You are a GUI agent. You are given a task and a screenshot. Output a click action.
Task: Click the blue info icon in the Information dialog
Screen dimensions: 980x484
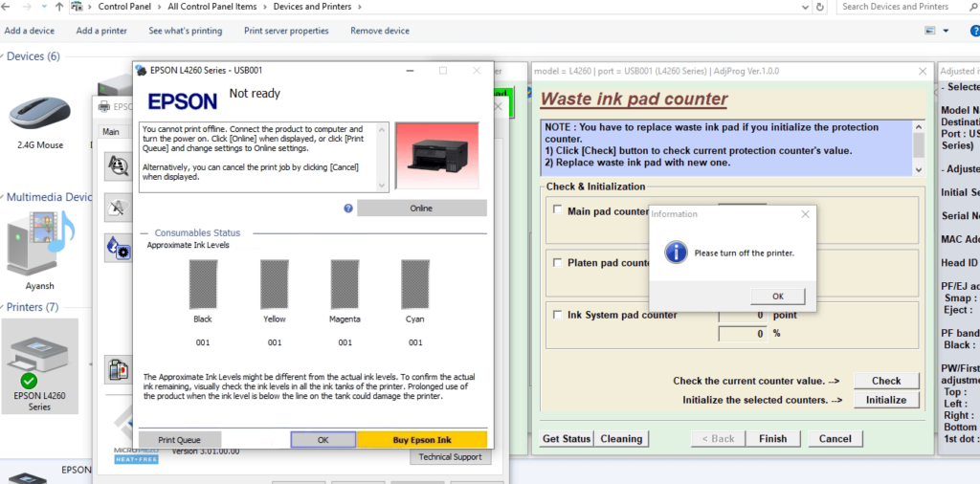pos(677,253)
